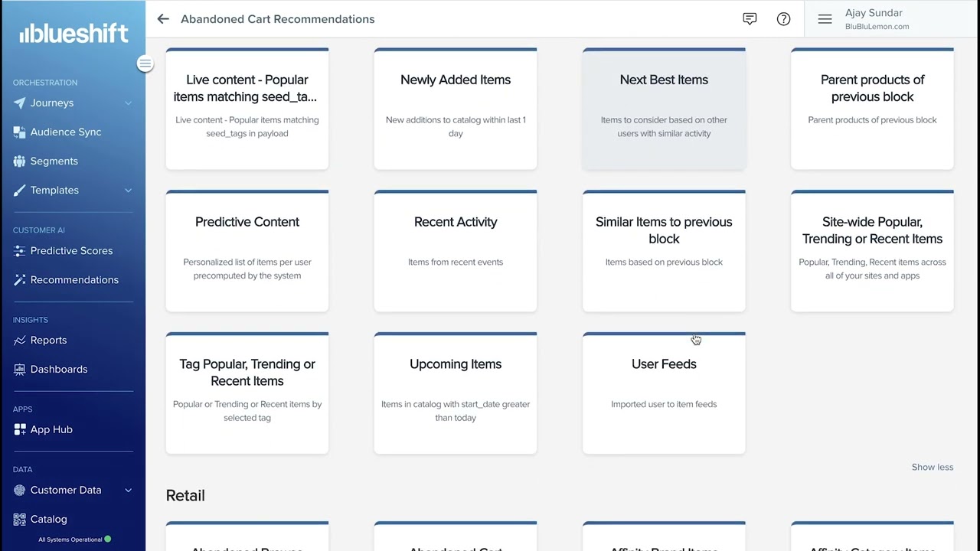Click Show less link

click(x=933, y=467)
